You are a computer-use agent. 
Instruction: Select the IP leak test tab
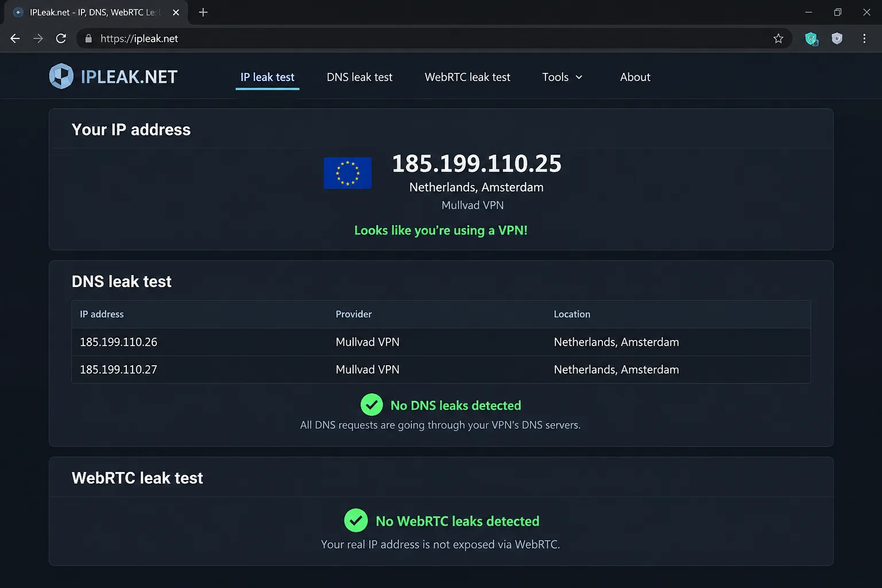click(267, 77)
